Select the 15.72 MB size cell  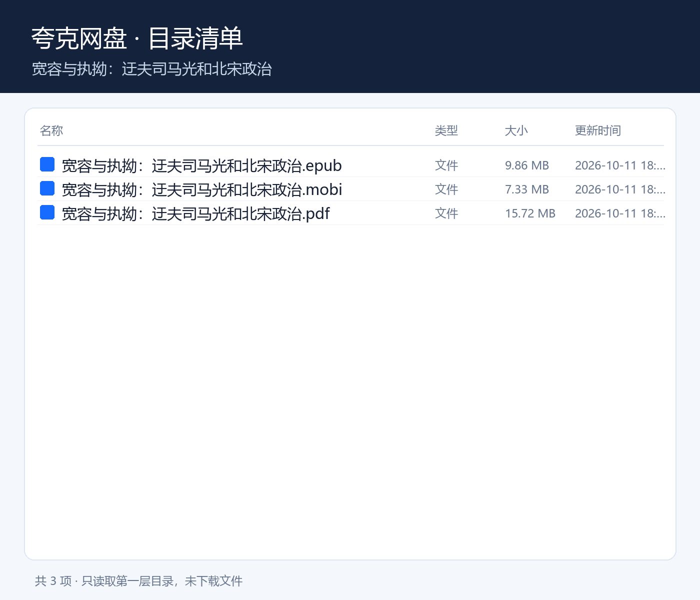[x=530, y=213]
